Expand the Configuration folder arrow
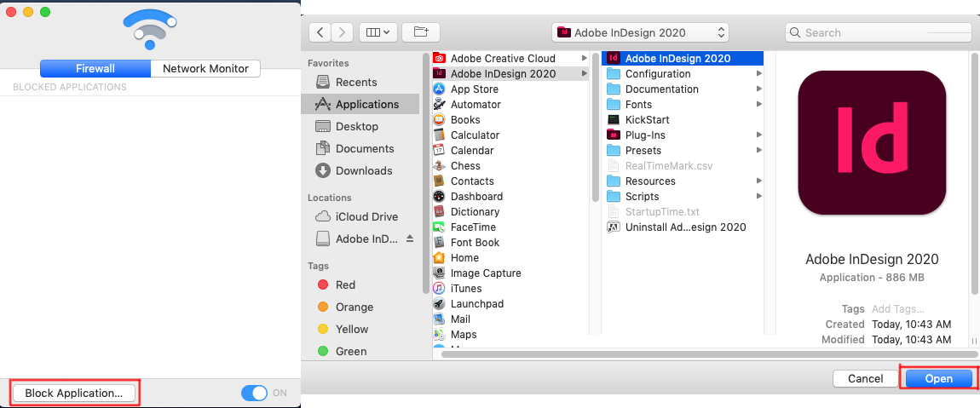 point(758,74)
